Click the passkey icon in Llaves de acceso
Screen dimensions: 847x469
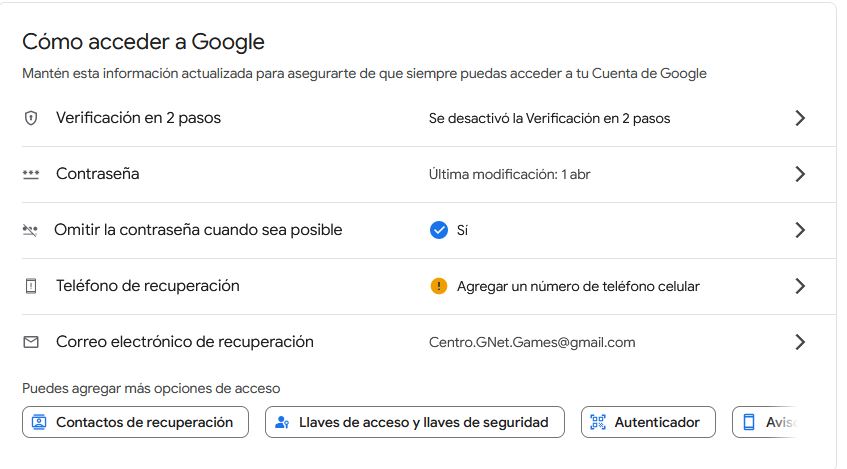282,422
